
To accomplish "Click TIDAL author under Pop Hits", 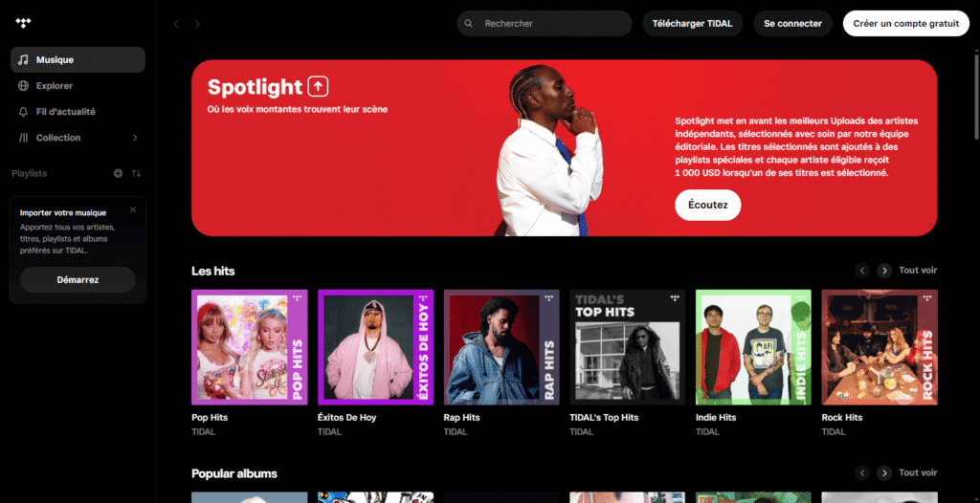I will 203,432.
